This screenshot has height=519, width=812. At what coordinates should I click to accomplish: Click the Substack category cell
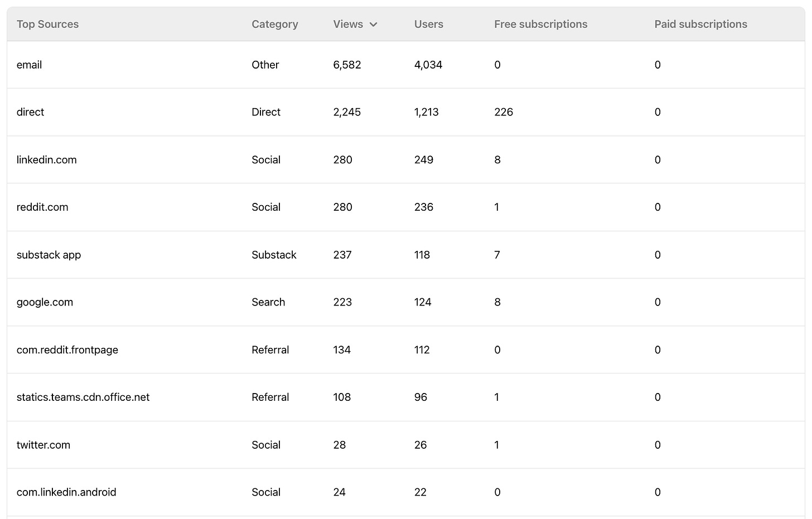click(x=274, y=255)
